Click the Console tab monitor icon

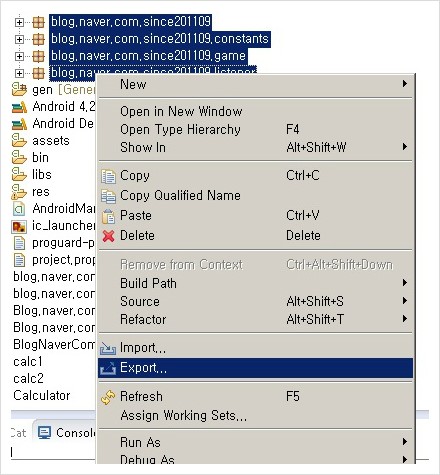[x=44, y=433]
